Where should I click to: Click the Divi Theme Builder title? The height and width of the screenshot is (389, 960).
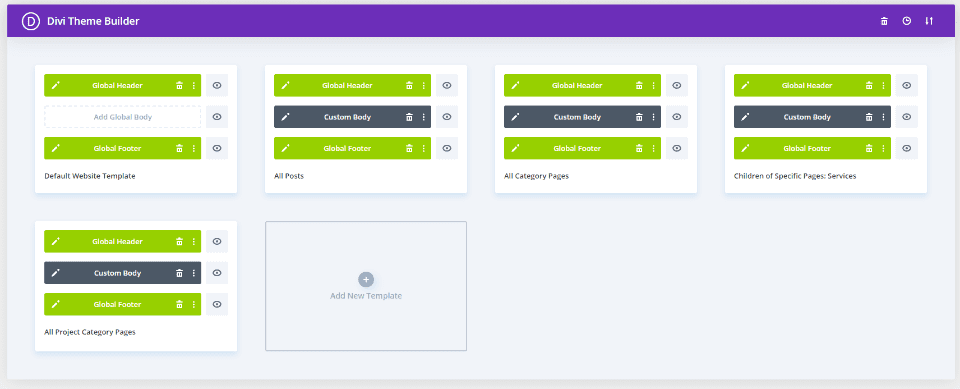pyautogui.click(x=93, y=21)
